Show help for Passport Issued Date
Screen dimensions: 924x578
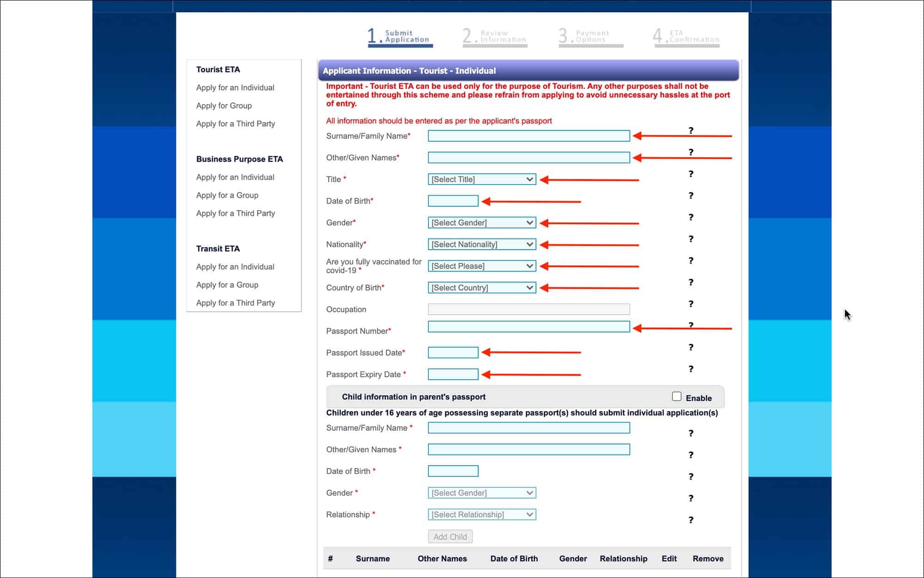tap(691, 347)
